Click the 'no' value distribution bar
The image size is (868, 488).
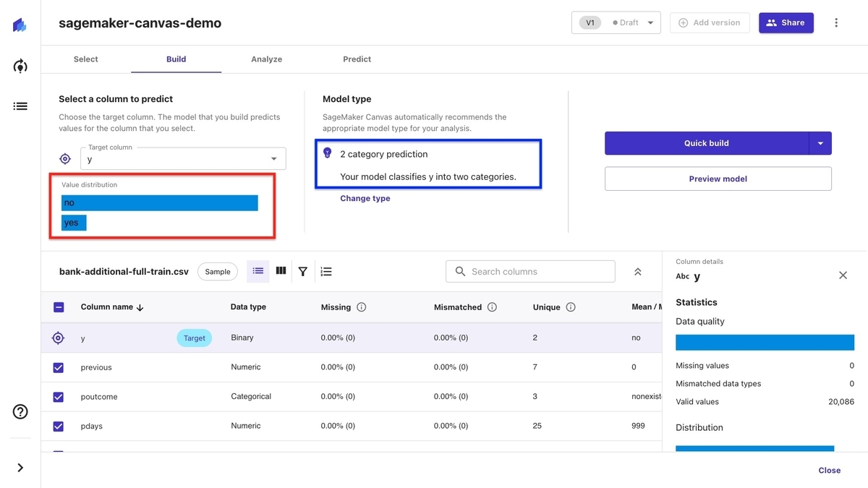tap(160, 202)
